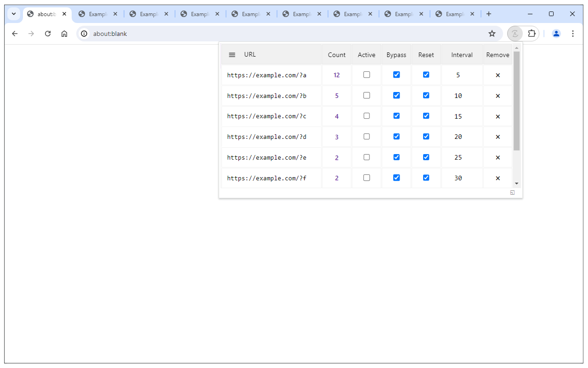The width and height of the screenshot is (588, 368).
Task: Click the back navigation arrow
Action: [x=15, y=34]
